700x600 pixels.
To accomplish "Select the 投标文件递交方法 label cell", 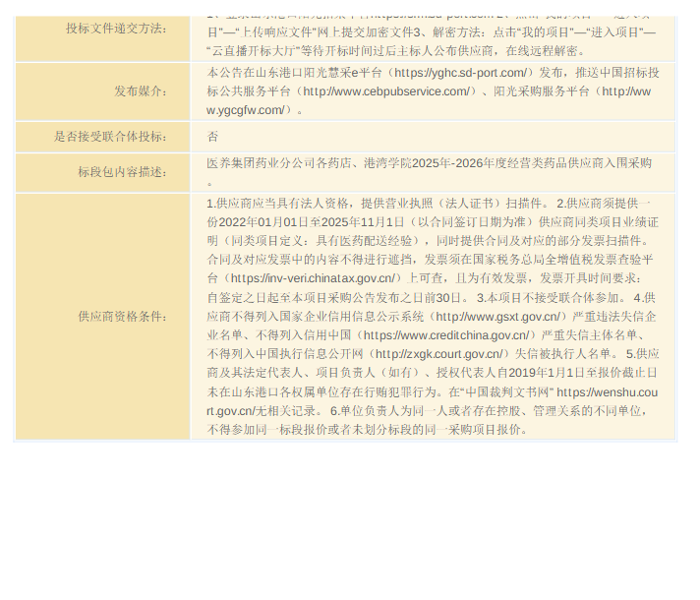I will 116,29.
